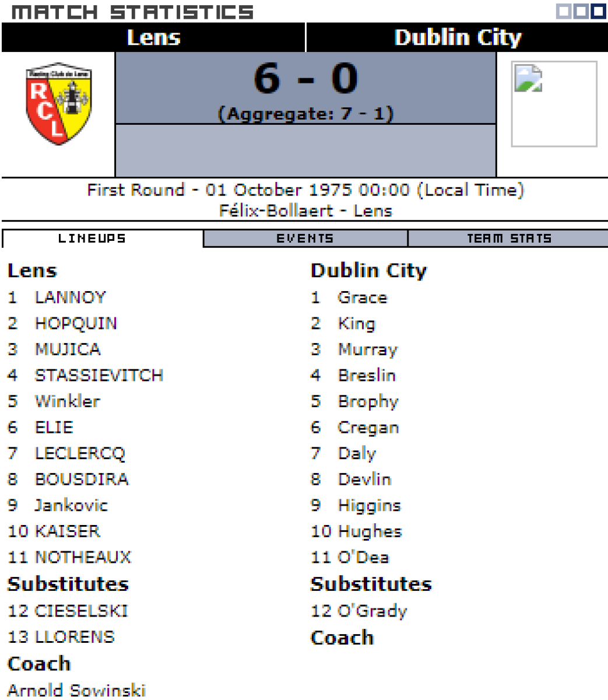Open Jankovic's player entry
Viewport: 608px width, 700px height.
point(71,505)
